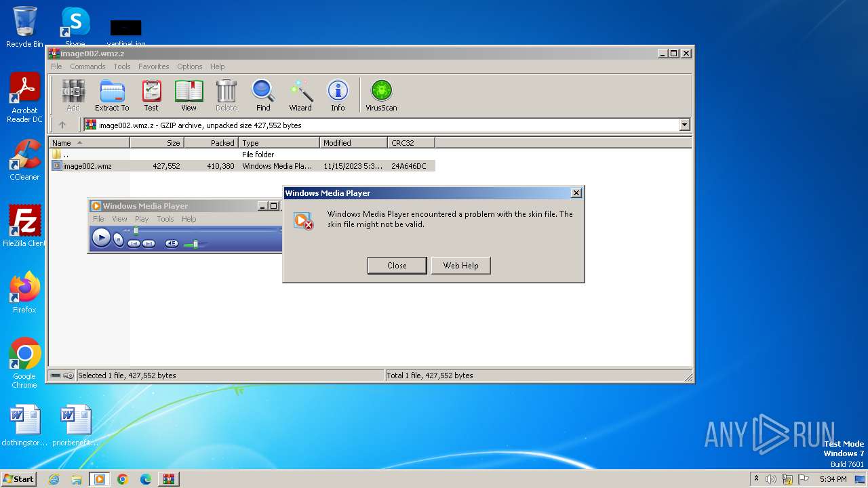868x488 pixels.
Task: Open Media Player Tools menu
Action: [x=165, y=219]
